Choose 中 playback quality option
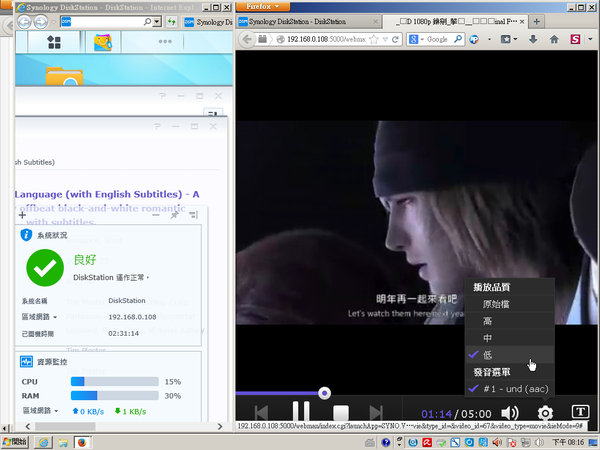The height and width of the screenshot is (450, 600). click(x=488, y=338)
